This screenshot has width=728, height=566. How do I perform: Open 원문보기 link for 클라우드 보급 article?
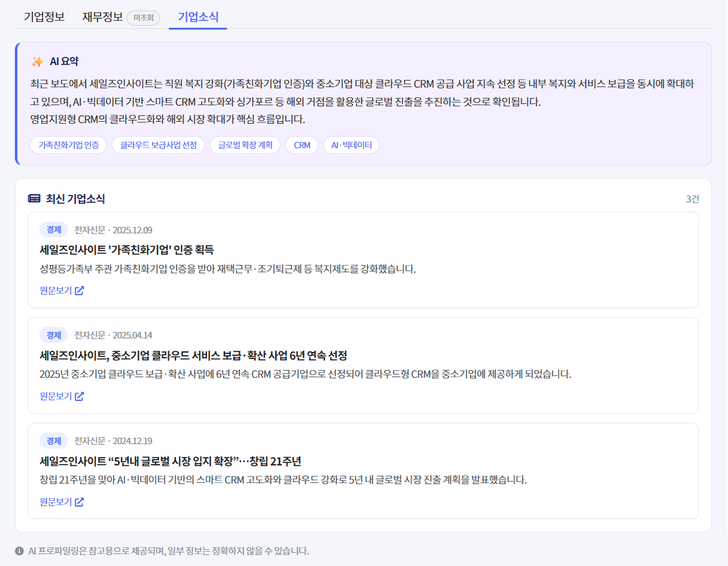pos(62,396)
